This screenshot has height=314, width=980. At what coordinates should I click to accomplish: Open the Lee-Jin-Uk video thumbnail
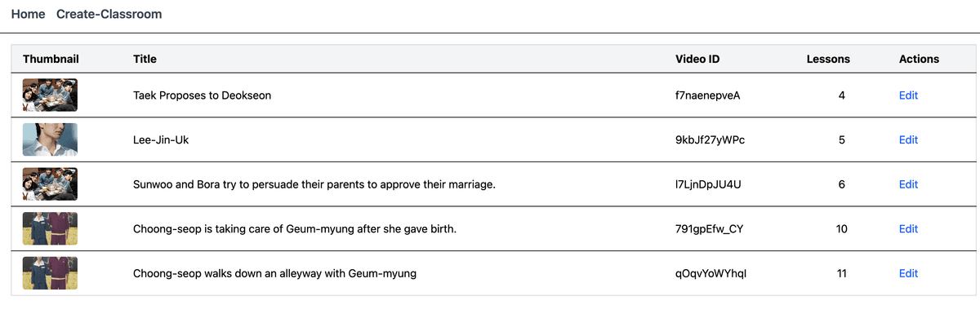tap(50, 139)
